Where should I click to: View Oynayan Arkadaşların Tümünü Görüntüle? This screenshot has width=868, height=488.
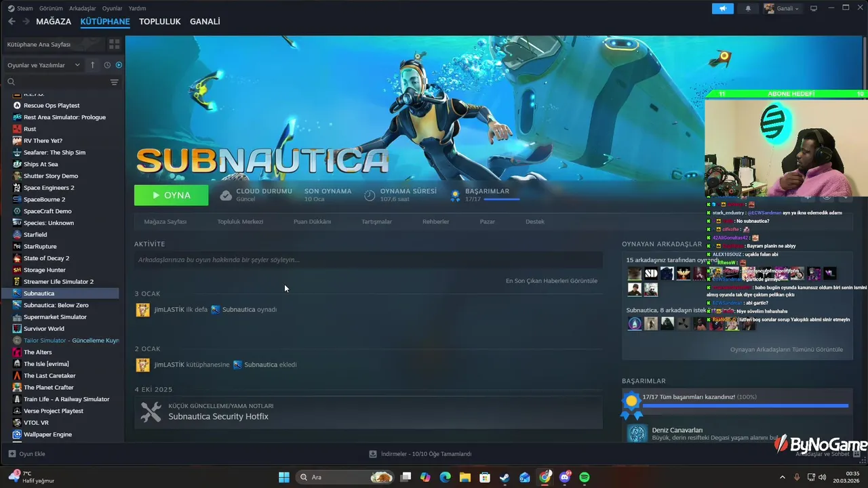pos(787,350)
